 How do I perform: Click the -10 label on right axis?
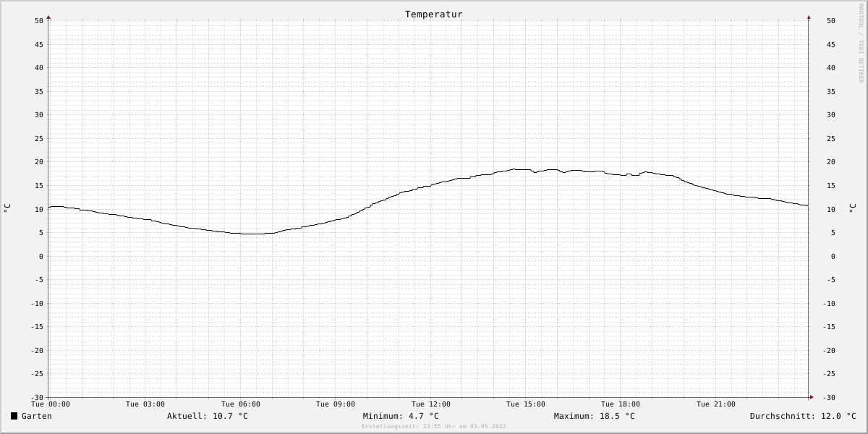(828, 303)
